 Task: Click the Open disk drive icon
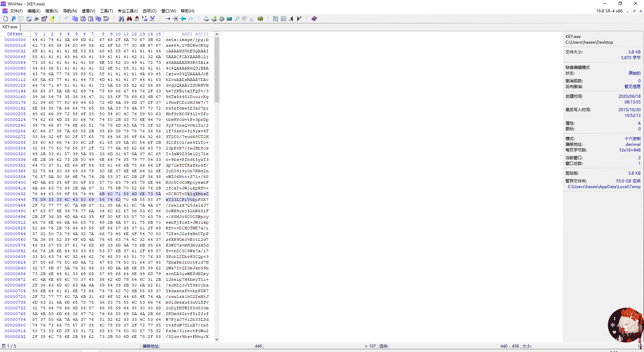pos(206,19)
